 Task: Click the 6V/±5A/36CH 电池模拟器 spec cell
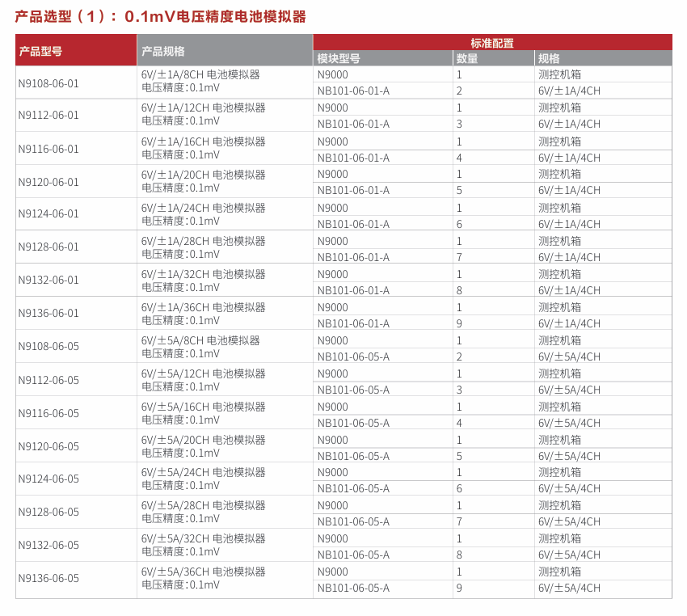[203, 572]
